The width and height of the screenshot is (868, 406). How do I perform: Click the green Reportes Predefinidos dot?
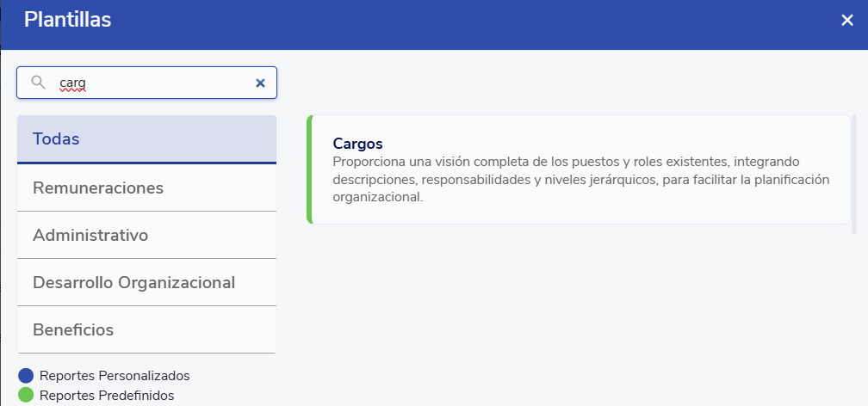26,396
